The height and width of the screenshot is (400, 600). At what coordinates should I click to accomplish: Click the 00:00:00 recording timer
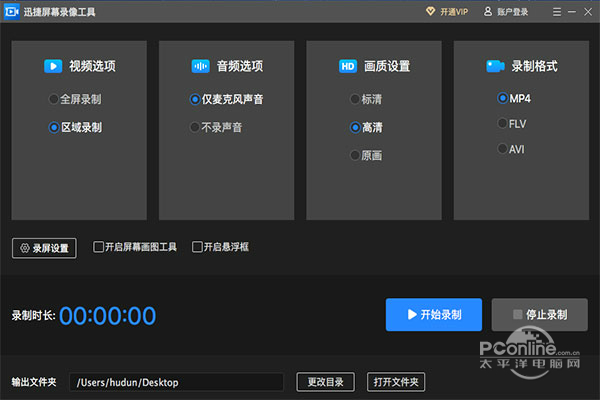(x=108, y=316)
